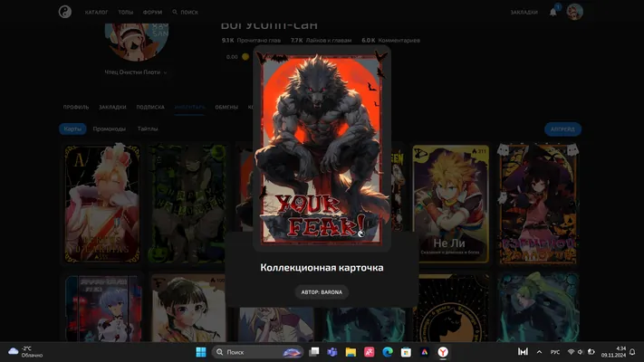644x362 pixels.
Task: Open the bunny-eared character card thumbnail
Action: [102, 204]
